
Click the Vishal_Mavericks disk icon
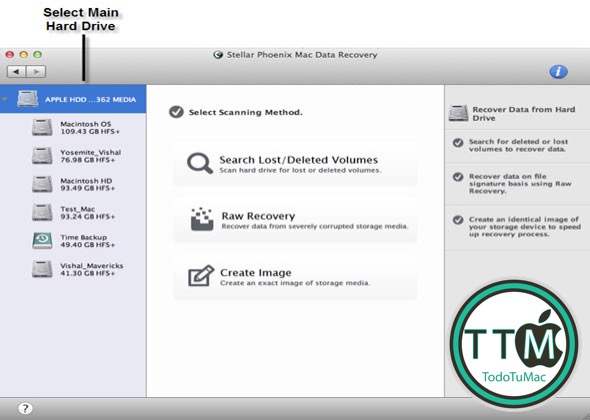[42, 269]
